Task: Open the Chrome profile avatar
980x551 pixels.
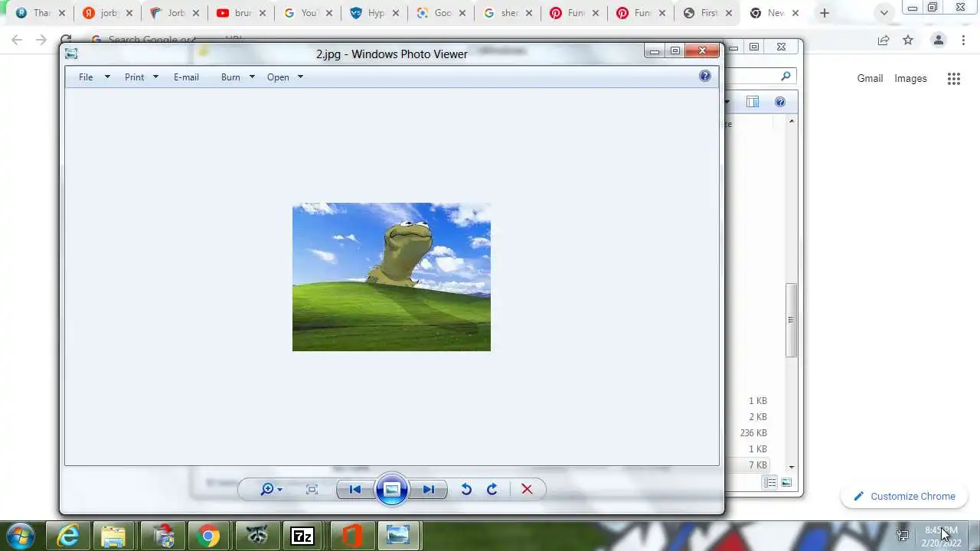Action: tap(938, 40)
